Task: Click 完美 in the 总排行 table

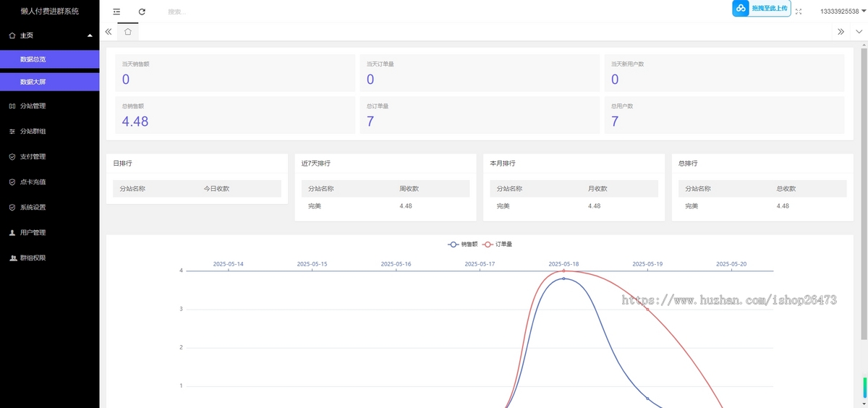Action: pos(692,206)
